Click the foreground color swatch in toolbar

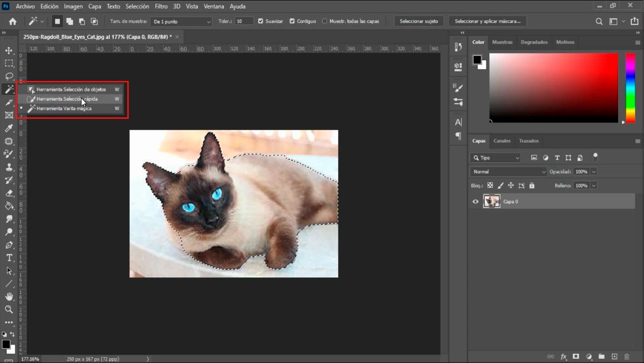pyautogui.click(x=6, y=345)
